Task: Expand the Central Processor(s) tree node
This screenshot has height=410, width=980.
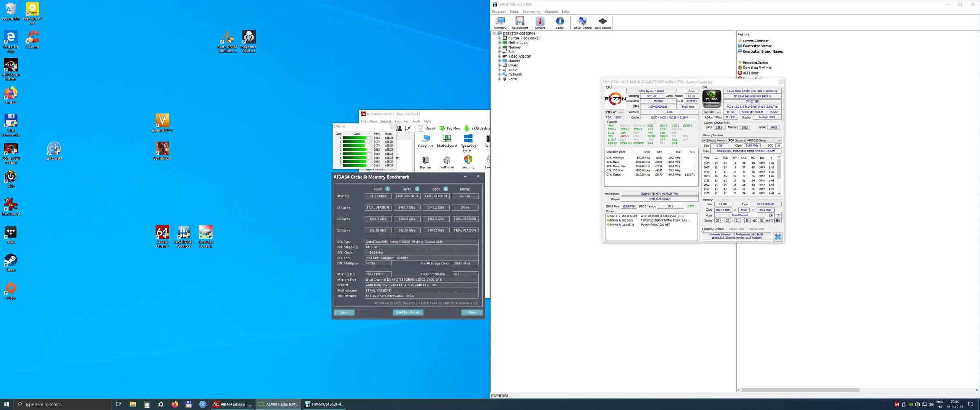Action: (499, 38)
